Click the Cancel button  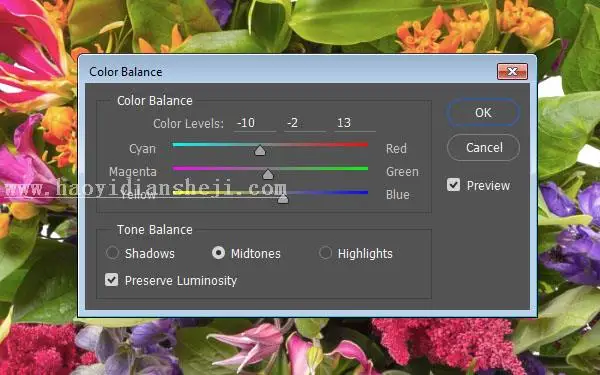(483, 147)
